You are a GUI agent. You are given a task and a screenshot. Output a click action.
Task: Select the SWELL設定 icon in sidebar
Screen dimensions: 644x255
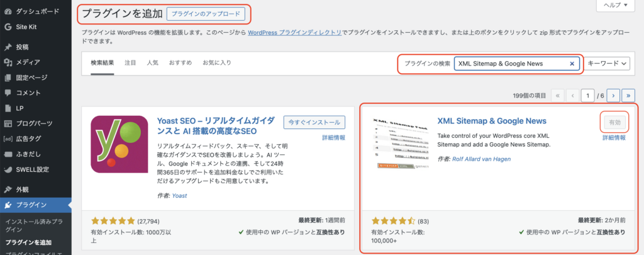8,169
